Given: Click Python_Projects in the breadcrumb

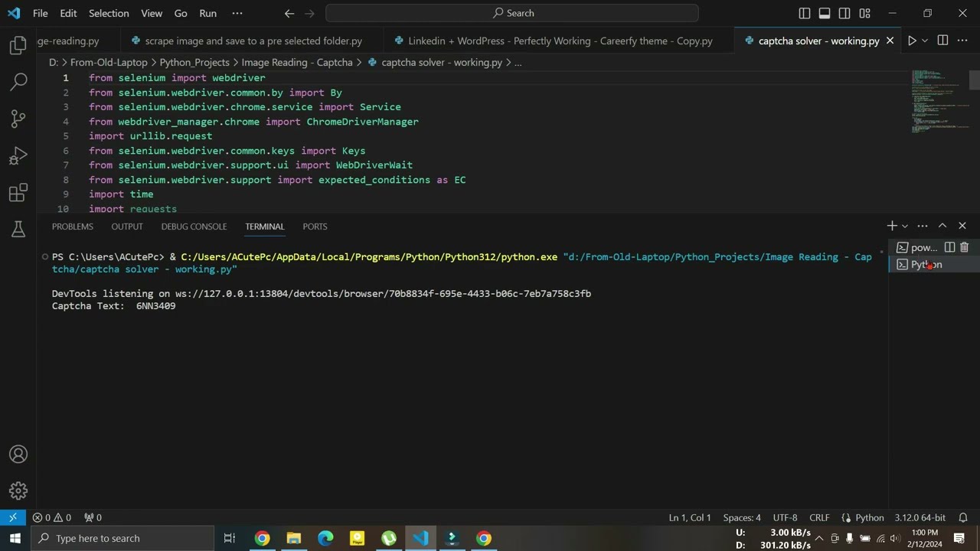Looking at the screenshot, I should click(194, 63).
